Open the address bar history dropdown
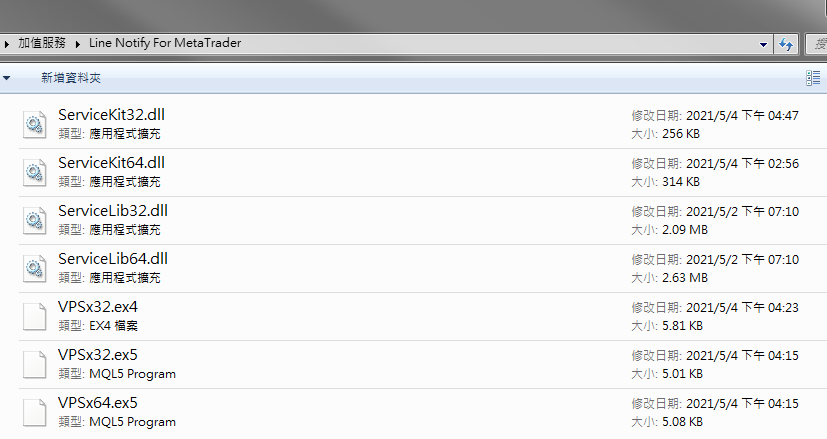 coord(764,44)
